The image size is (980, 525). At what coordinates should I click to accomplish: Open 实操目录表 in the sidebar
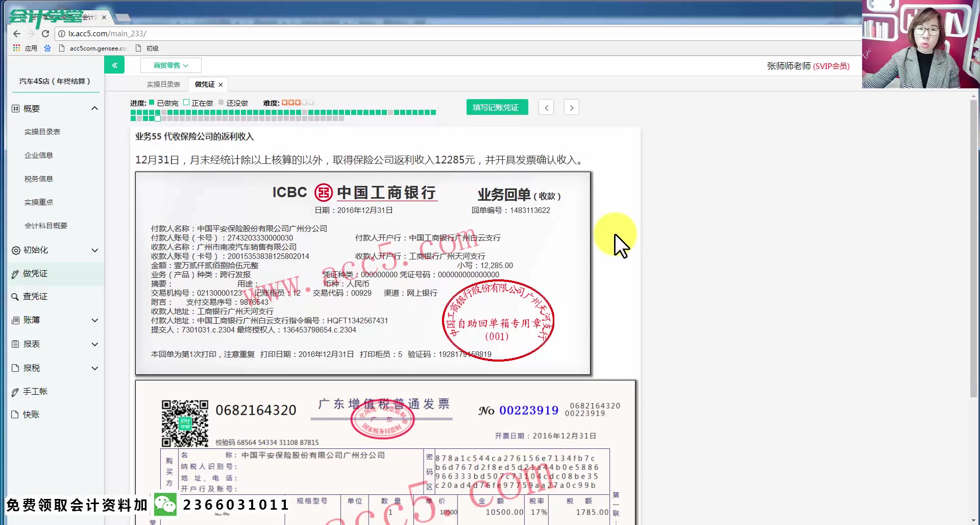(x=42, y=132)
